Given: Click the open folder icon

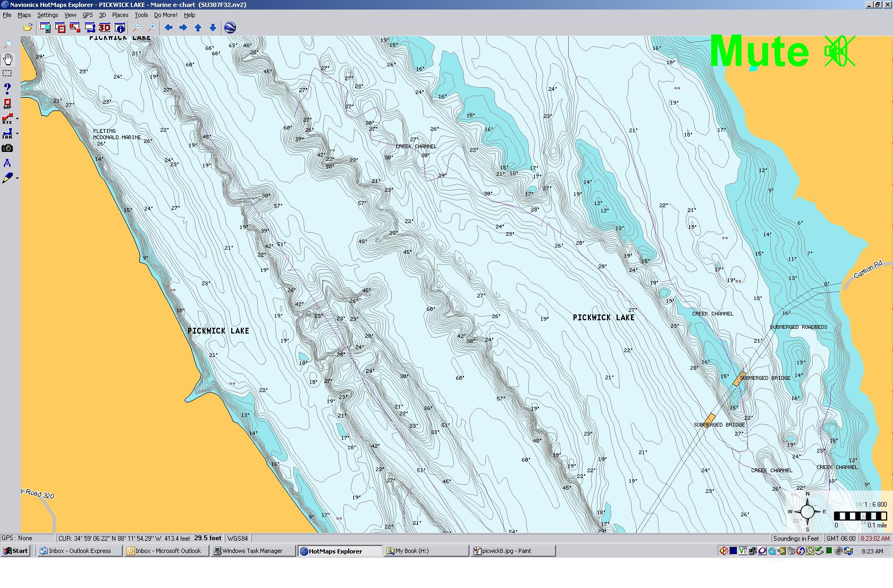Looking at the screenshot, I should coord(28,28).
